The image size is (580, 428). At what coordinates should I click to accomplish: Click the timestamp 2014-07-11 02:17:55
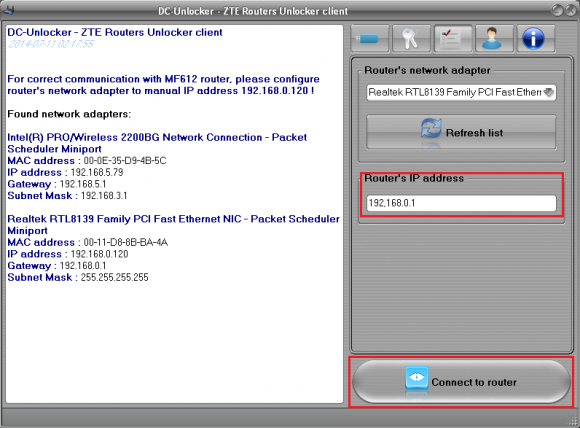click(x=51, y=44)
